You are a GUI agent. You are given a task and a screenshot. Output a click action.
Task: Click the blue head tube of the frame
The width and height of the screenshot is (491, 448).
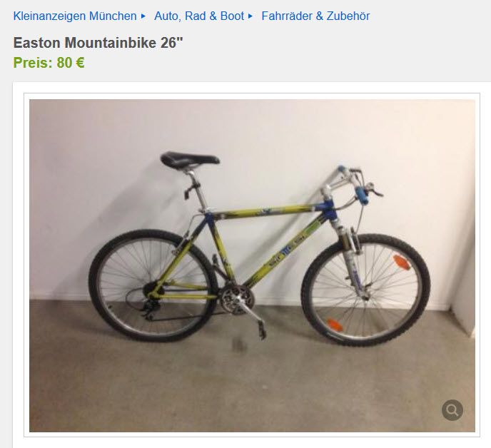(x=329, y=210)
